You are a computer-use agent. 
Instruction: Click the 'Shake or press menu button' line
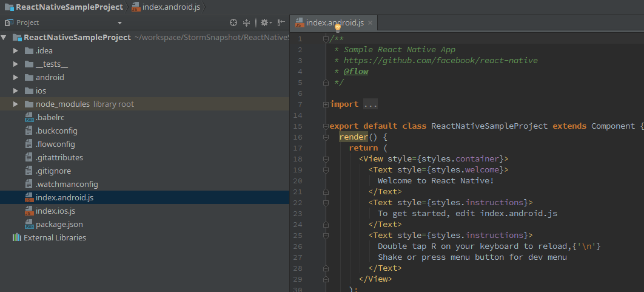click(472, 257)
